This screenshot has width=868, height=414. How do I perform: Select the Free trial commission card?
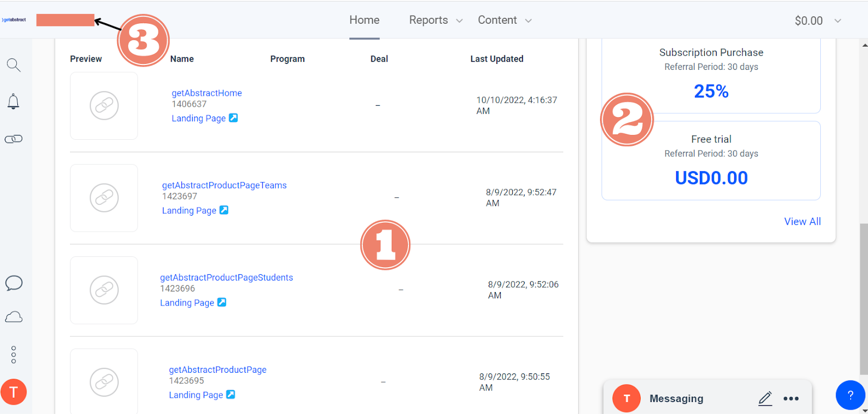pyautogui.click(x=711, y=160)
